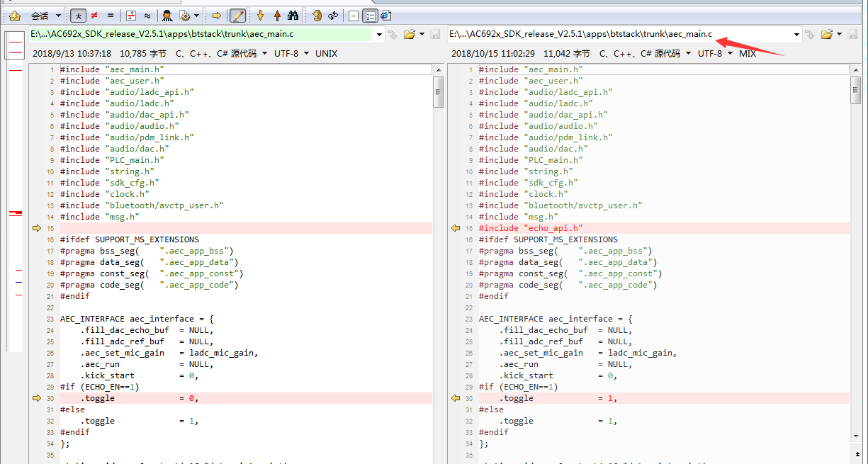Open right pane UTF-8 encoding dropdown

pos(716,53)
